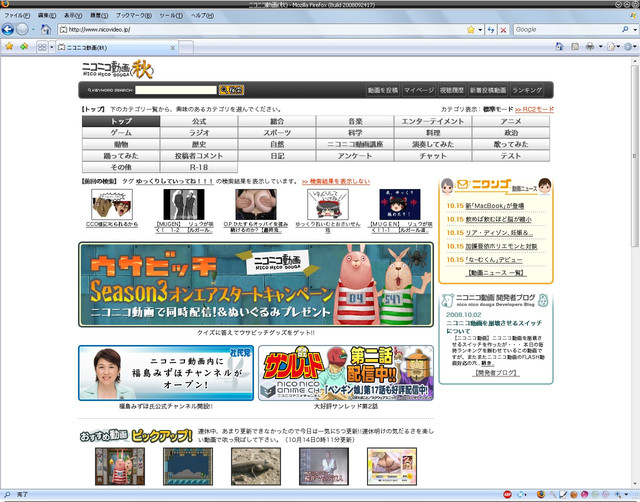Click the greyed-out Forward arrow button
Image resolution: width=640 pixels, height=502 pixels.
[22, 29]
